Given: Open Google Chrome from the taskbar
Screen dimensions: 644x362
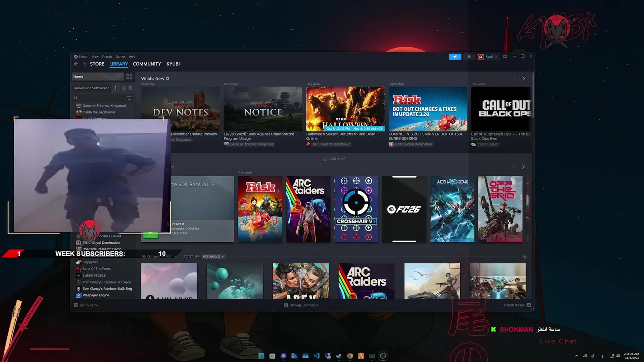Looking at the screenshot, I should tap(350, 356).
